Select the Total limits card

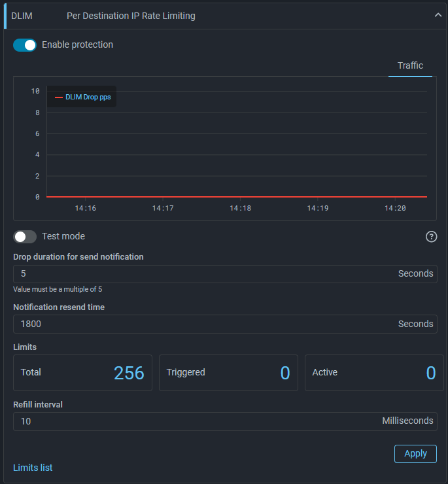click(82, 373)
